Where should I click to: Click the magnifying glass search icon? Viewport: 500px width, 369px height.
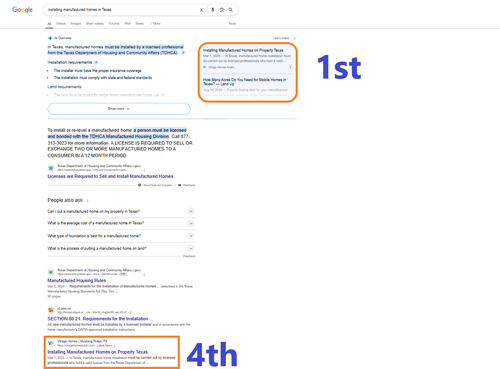231,10
